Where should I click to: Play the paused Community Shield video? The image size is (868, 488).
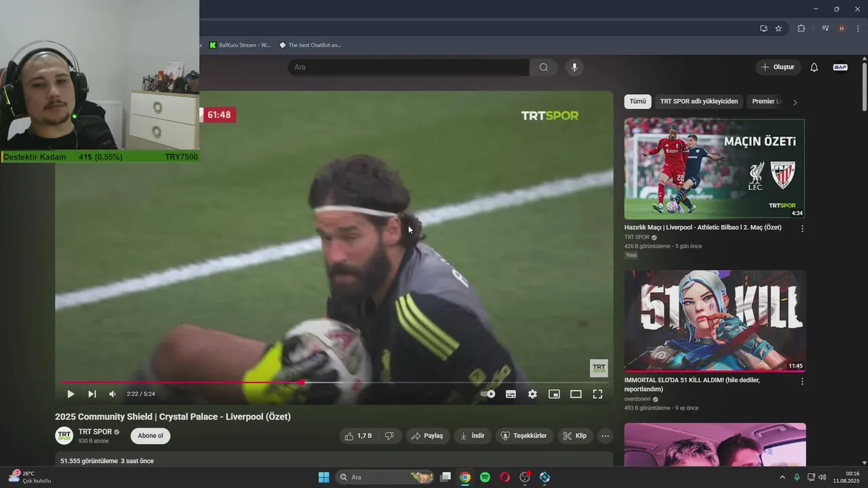point(71,394)
